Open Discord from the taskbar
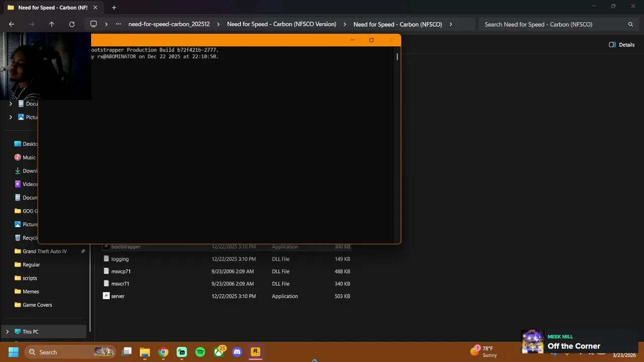Screen dimensions: 644x362 (237, 352)
